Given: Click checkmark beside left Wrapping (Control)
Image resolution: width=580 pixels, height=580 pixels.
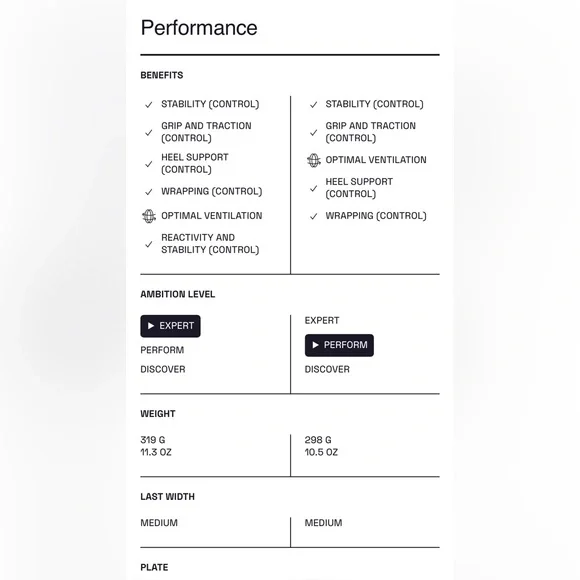Looking at the screenshot, I should coord(149,192).
